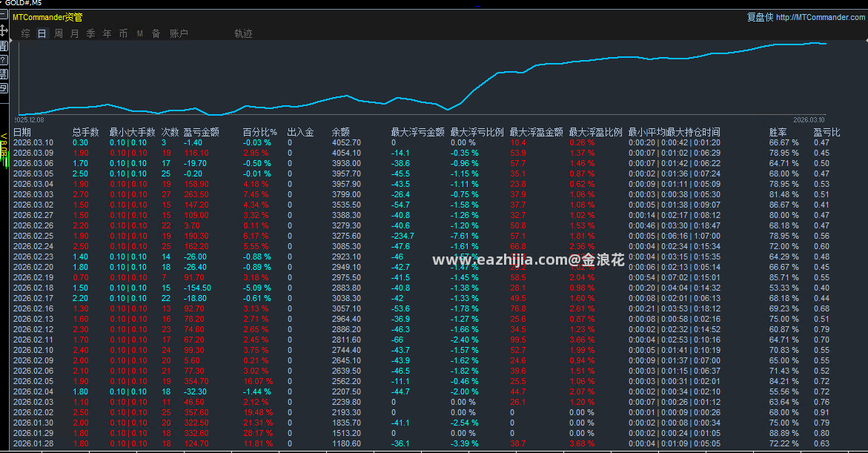Click the percentage 28.17 %

pos(258,433)
